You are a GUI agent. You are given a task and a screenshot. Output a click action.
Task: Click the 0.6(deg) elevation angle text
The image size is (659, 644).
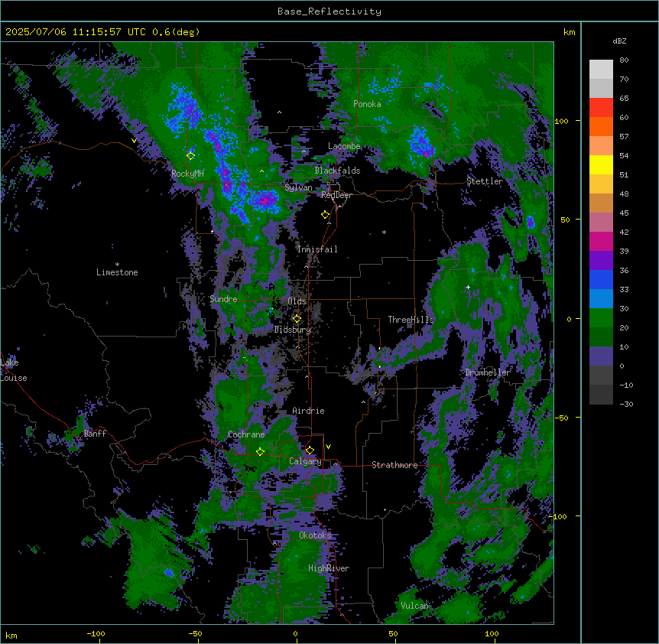click(176, 32)
